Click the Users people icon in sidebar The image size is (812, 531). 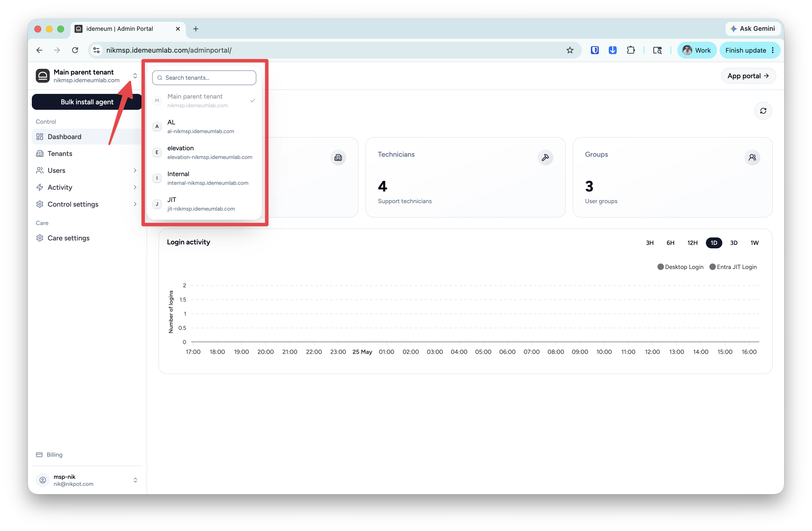pos(40,171)
